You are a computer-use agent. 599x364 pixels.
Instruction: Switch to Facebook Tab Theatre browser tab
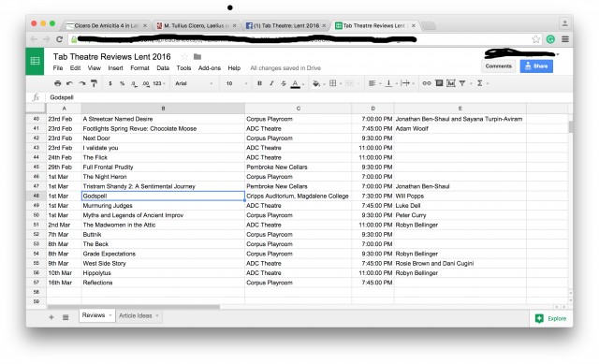tap(286, 25)
